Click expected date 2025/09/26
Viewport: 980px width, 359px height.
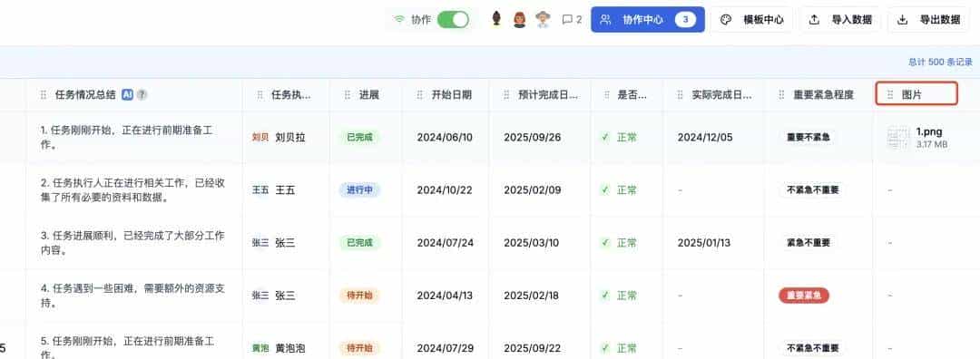click(x=532, y=138)
